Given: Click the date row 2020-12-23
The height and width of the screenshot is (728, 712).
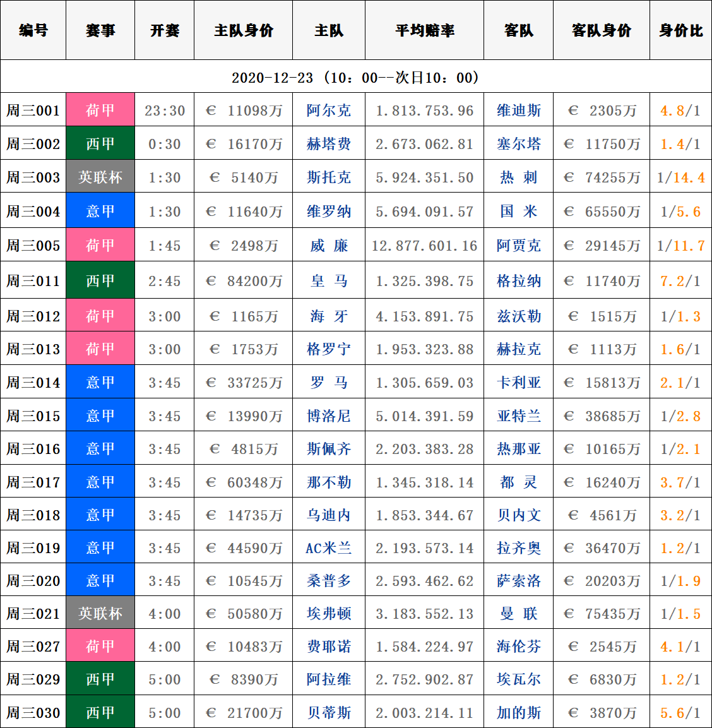Looking at the screenshot, I should pyautogui.click(x=356, y=78).
